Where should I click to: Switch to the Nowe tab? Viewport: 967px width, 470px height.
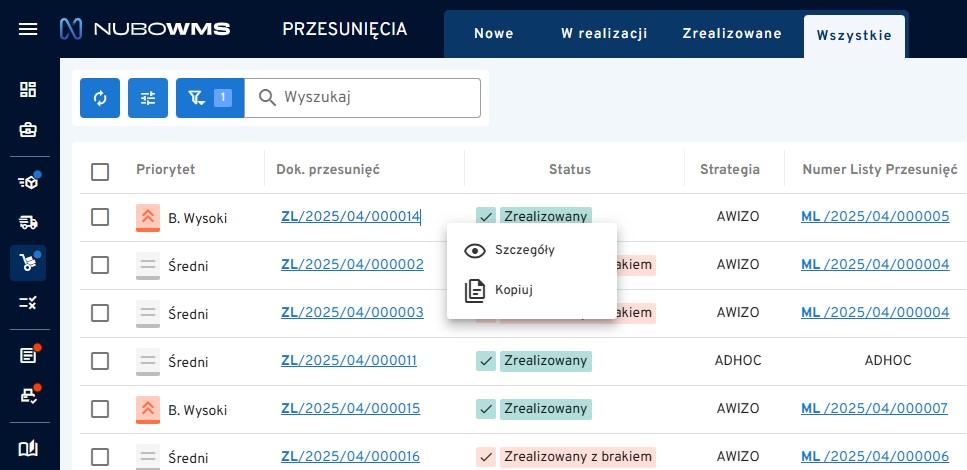[493, 33]
